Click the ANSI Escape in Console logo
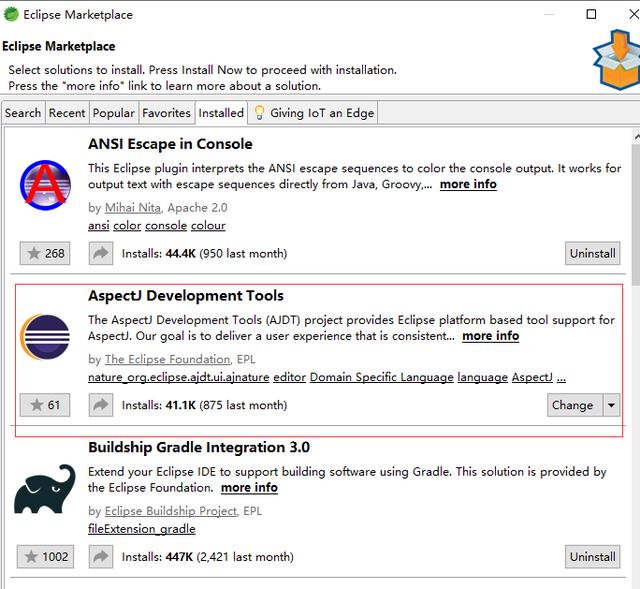Screen dimensions: 640x589 (45, 185)
